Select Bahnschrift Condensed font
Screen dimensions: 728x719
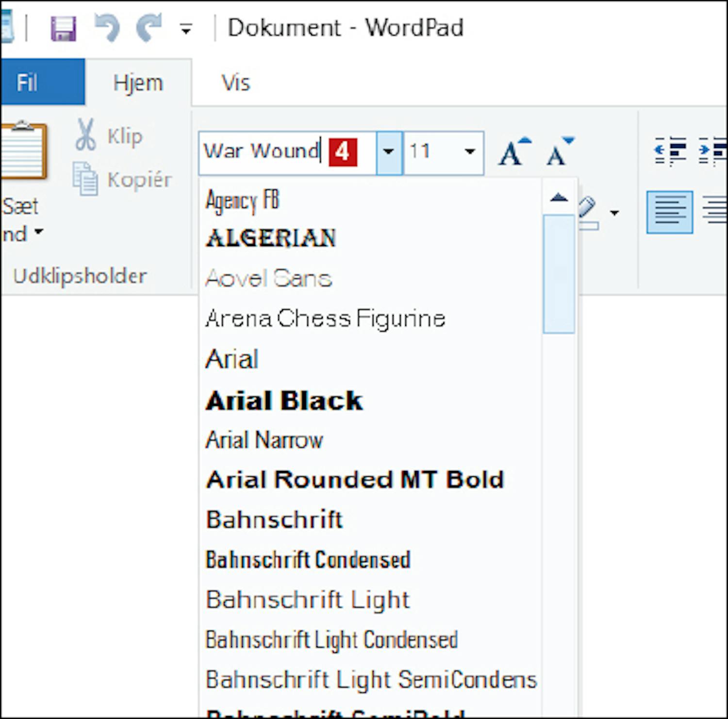point(370,560)
